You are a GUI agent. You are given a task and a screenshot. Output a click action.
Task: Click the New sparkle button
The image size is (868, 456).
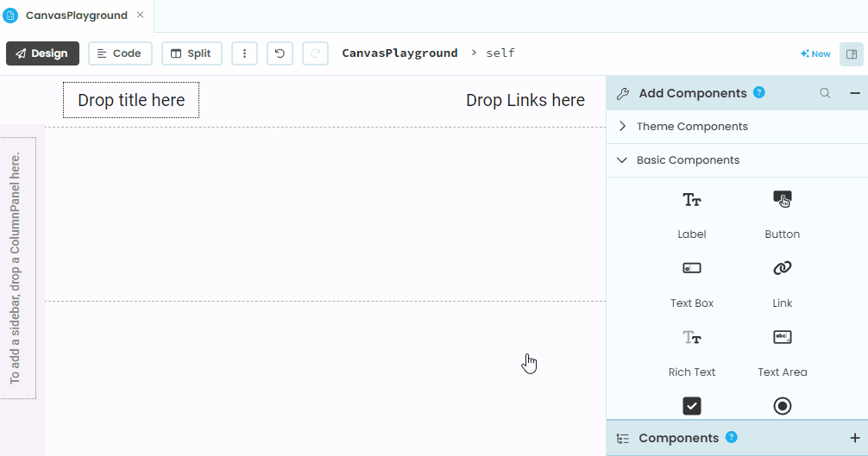pos(815,53)
